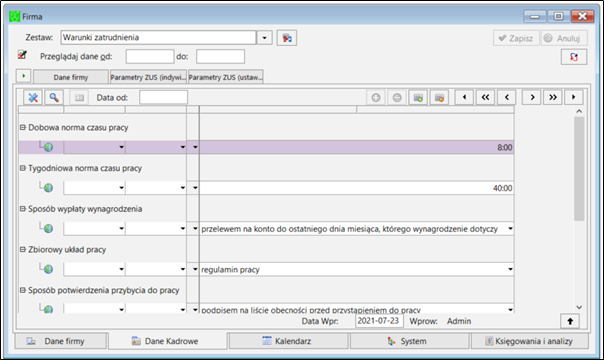
Task: Click the 8:00 value cell
Action: pyautogui.click(x=357, y=147)
